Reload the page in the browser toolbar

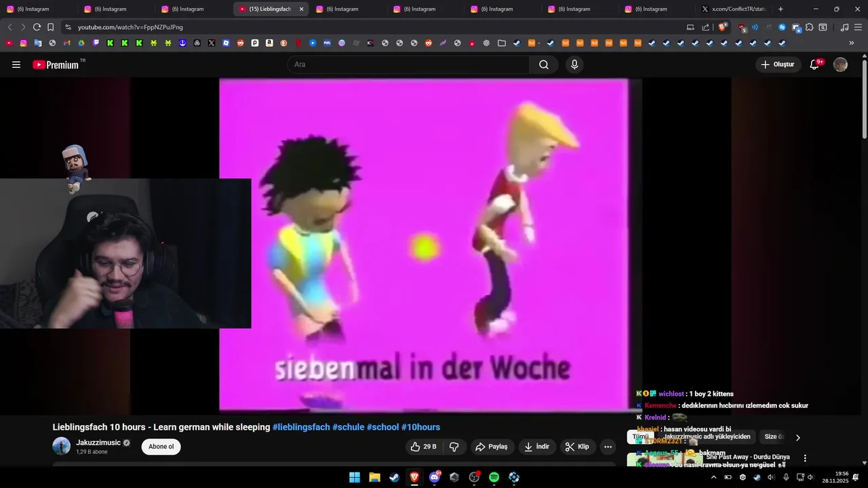(37, 27)
